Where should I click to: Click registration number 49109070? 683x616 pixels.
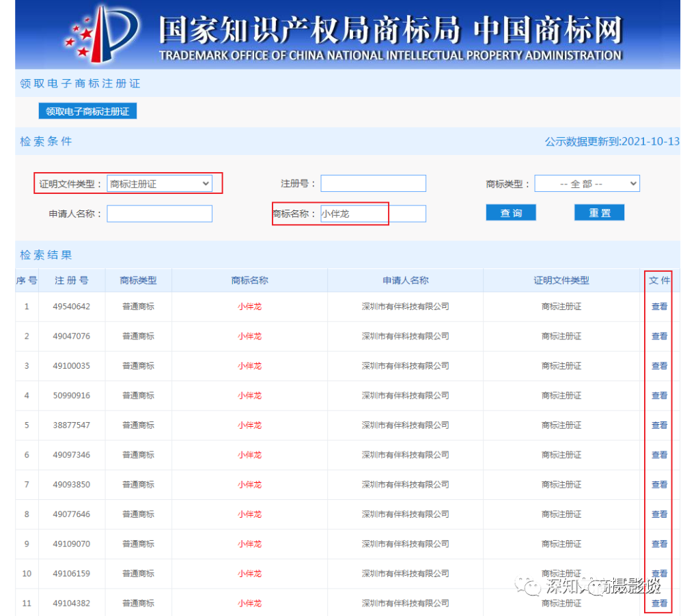point(72,544)
